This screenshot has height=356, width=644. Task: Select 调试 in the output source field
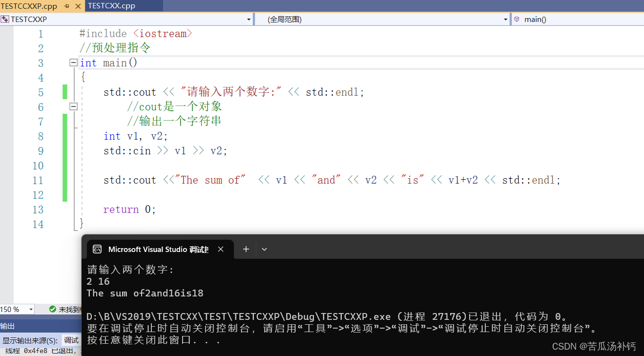pos(71,340)
